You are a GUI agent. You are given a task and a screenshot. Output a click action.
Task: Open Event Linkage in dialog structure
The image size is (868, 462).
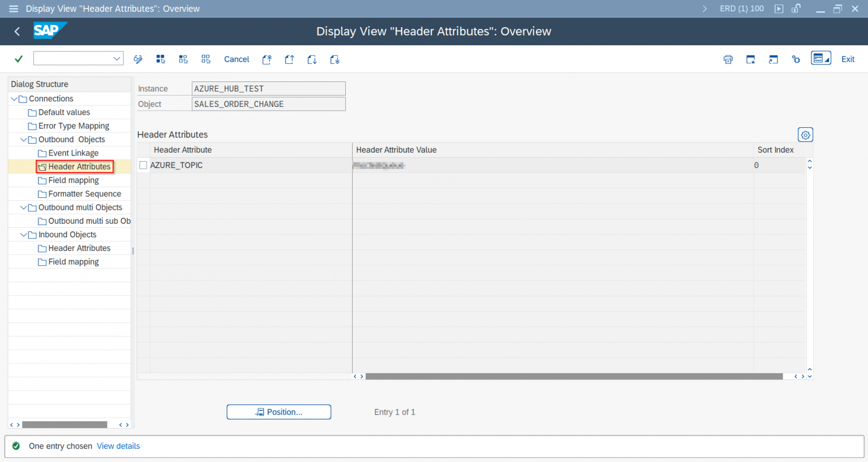click(73, 153)
